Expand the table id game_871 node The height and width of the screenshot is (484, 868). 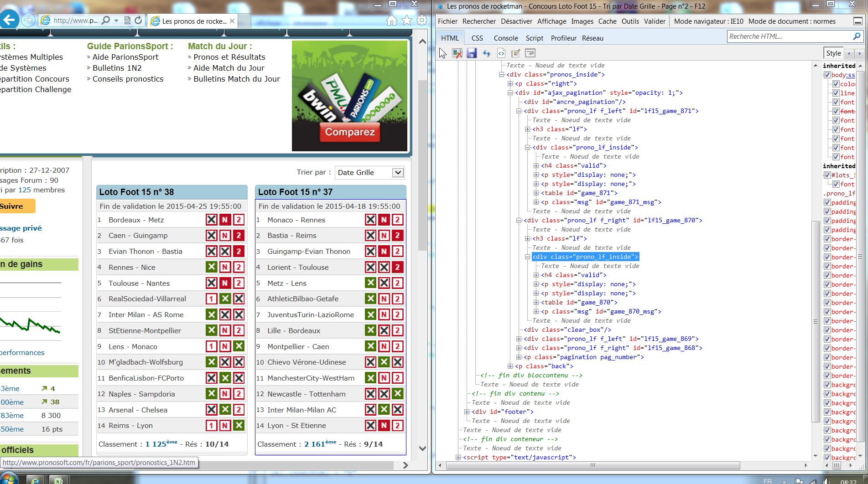536,193
